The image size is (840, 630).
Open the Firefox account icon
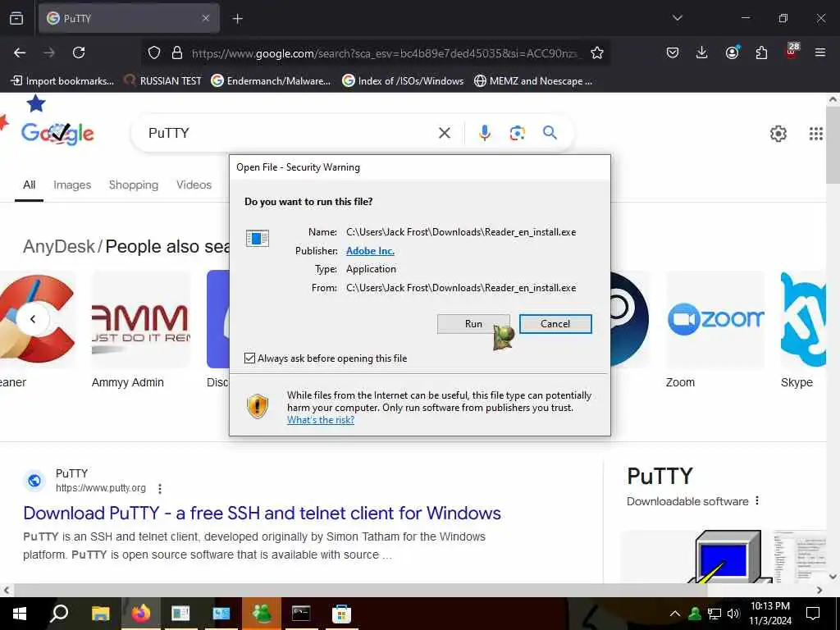[x=732, y=52]
